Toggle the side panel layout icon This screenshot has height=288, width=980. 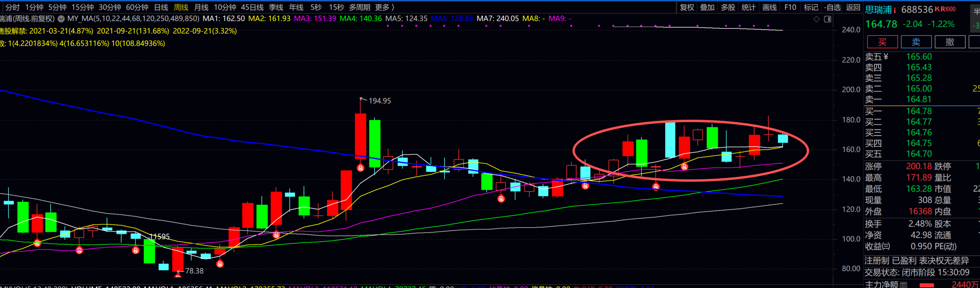click(828, 19)
